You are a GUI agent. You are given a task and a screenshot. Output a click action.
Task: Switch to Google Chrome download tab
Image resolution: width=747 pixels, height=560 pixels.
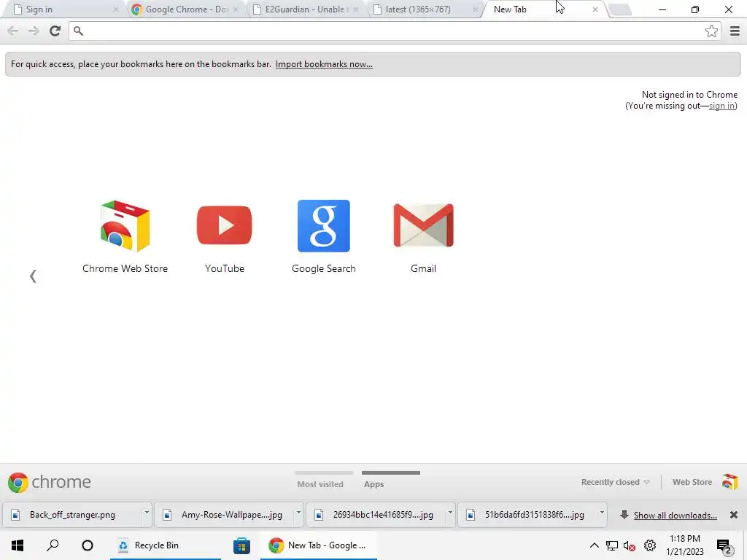(x=183, y=9)
